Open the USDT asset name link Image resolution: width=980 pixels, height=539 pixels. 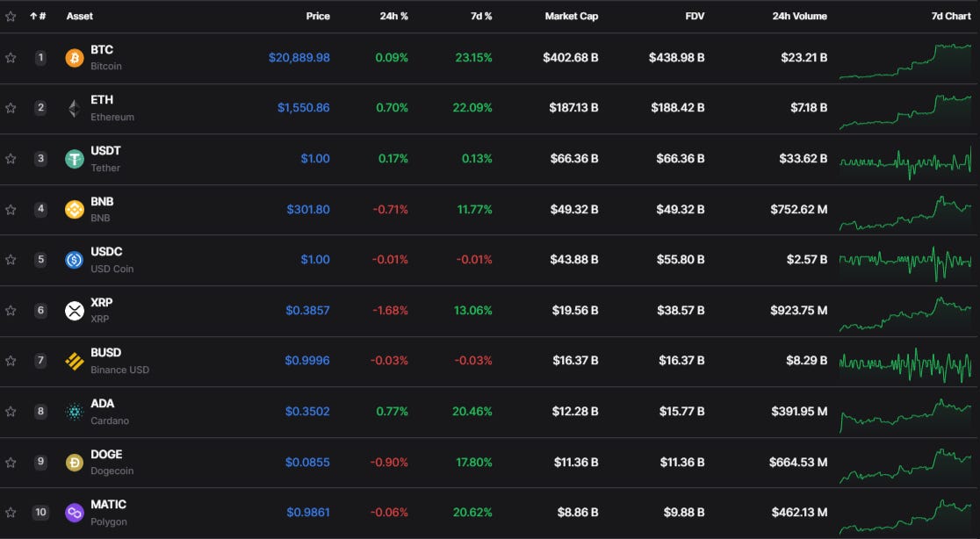click(x=105, y=151)
